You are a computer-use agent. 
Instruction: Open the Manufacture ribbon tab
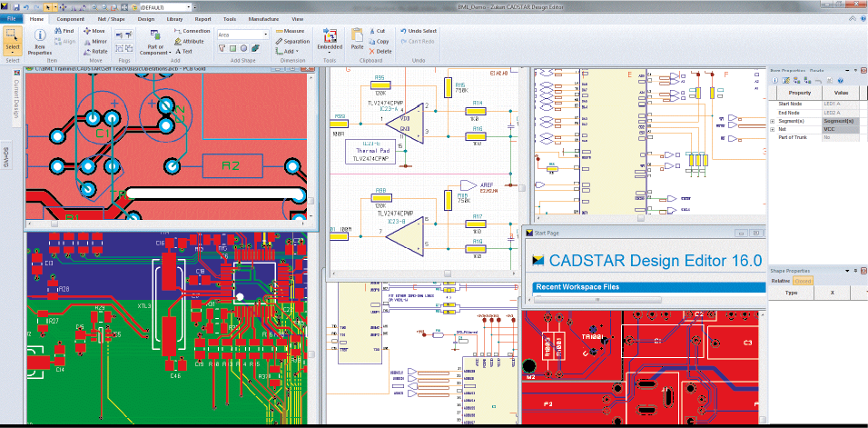[263, 18]
